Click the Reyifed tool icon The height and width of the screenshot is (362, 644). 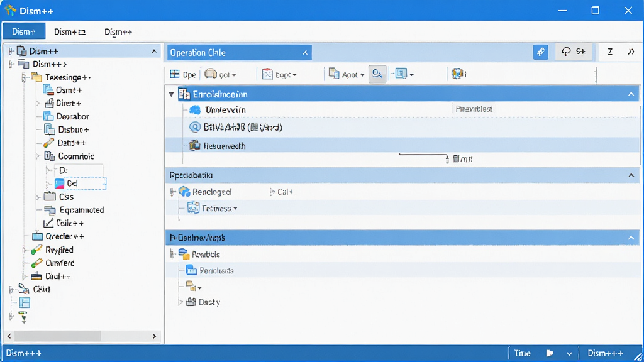[36, 250]
